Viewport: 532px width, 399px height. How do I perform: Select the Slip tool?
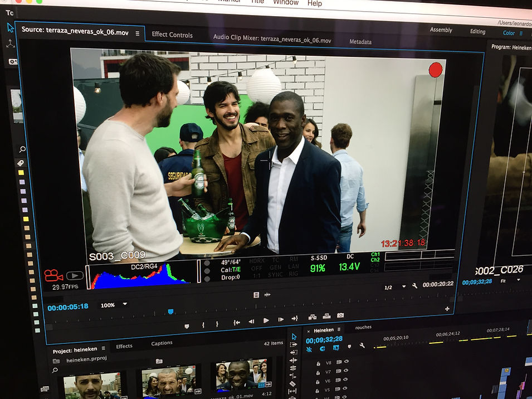292,391
